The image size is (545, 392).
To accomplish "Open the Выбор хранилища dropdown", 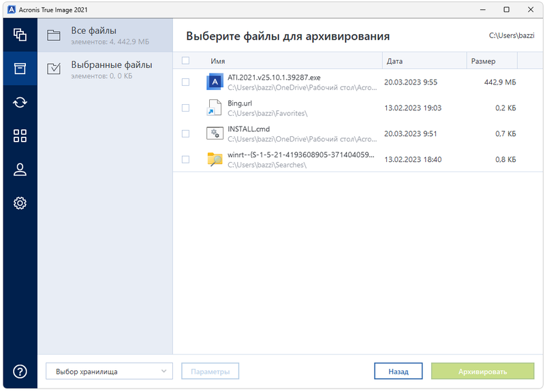I will click(x=109, y=371).
